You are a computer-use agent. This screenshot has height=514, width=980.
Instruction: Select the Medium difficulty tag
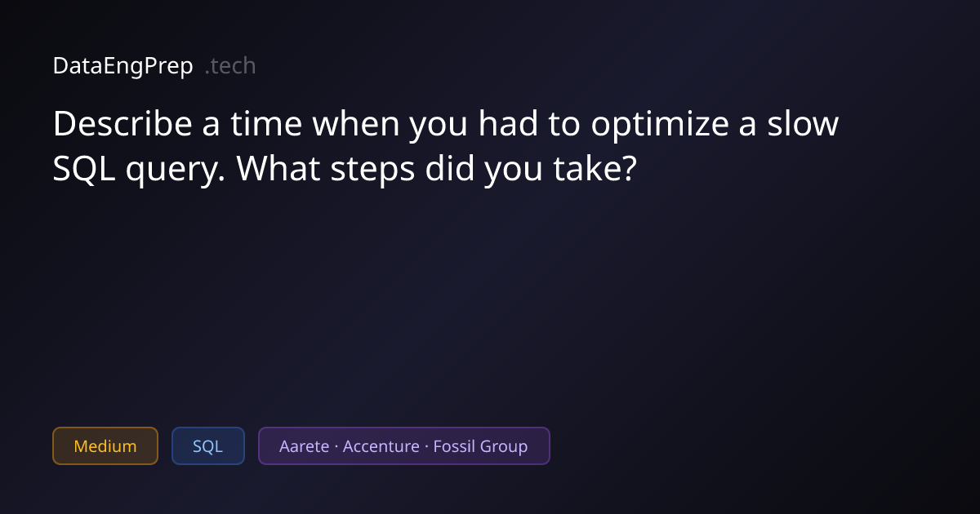[x=105, y=446]
